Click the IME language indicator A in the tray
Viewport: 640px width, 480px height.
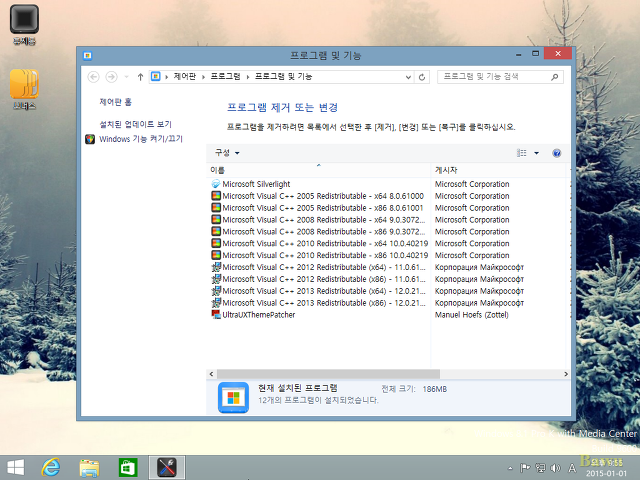pyautogui.click(x=572, y=468)
